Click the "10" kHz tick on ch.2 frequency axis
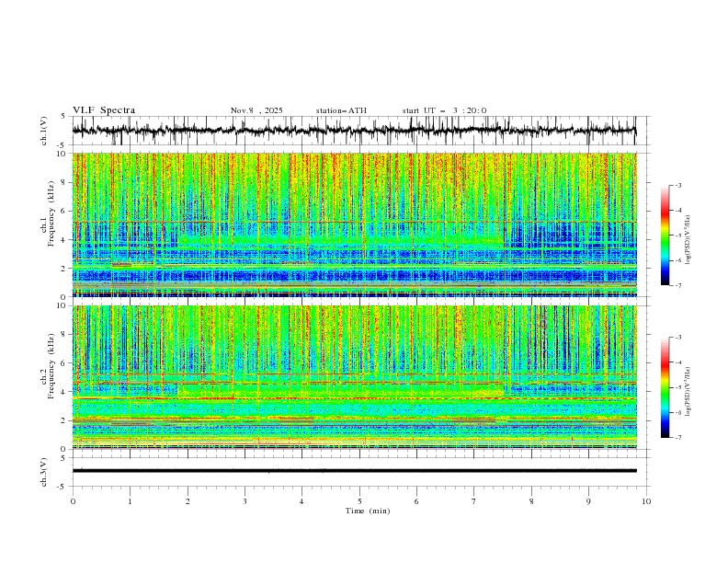The width and height of the screenshot is (728, 563). click(x=63, y=305)
